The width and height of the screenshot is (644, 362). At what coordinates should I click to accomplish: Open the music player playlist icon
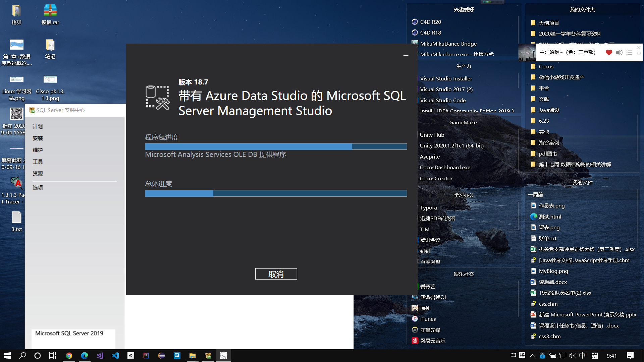click(629, 52)
